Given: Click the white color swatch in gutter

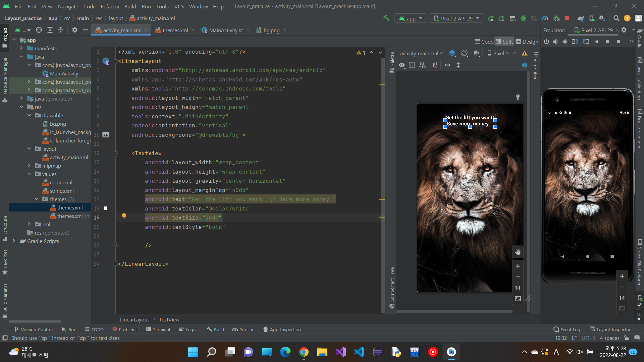Looking at the screenshot, I should [105, 208].
